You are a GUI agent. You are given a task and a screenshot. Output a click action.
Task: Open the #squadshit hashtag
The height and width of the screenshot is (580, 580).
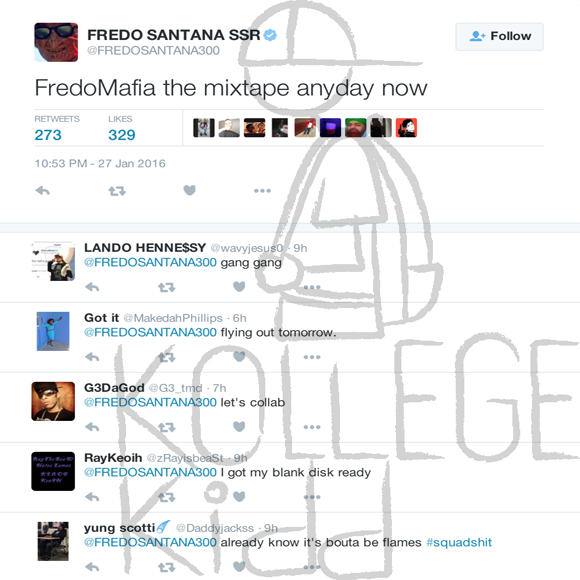click(x=459, y=542)
